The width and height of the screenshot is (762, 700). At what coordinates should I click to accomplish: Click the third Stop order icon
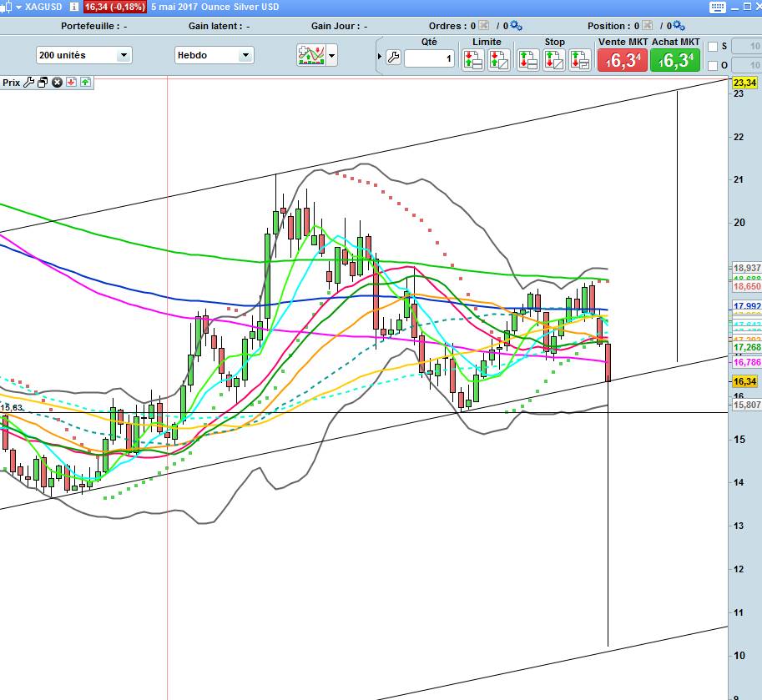580,60
